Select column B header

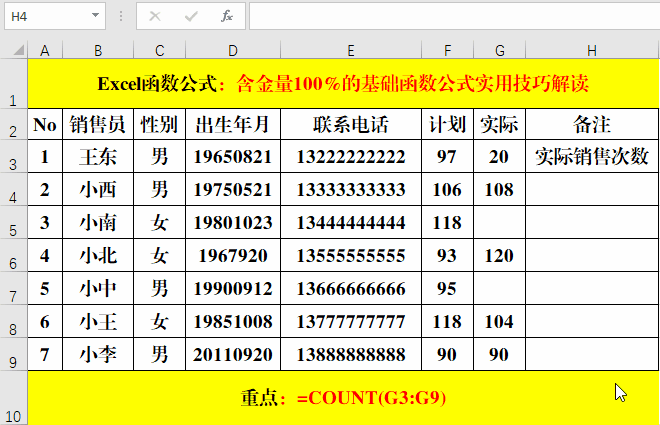pyautogui.click(x=98, y=50)
